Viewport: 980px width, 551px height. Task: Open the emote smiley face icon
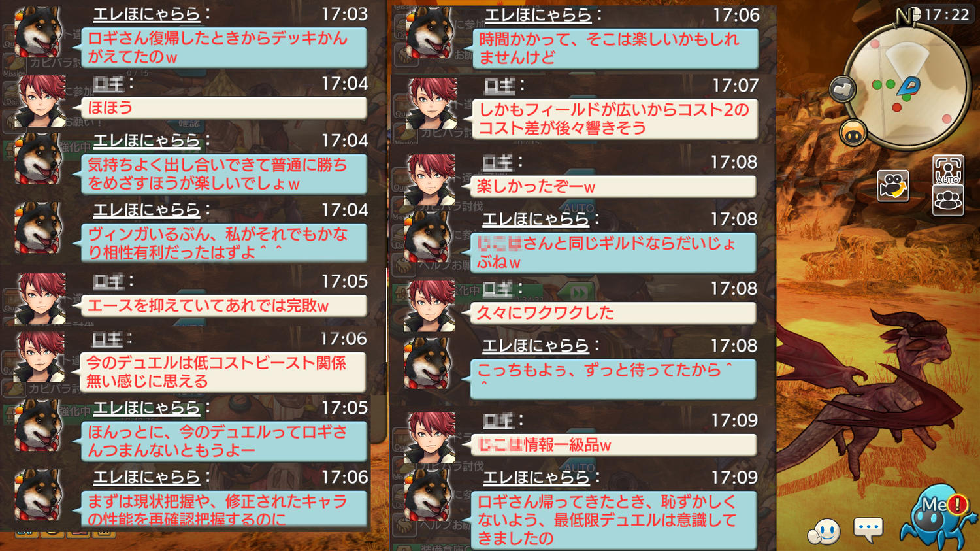pos(823,531)
